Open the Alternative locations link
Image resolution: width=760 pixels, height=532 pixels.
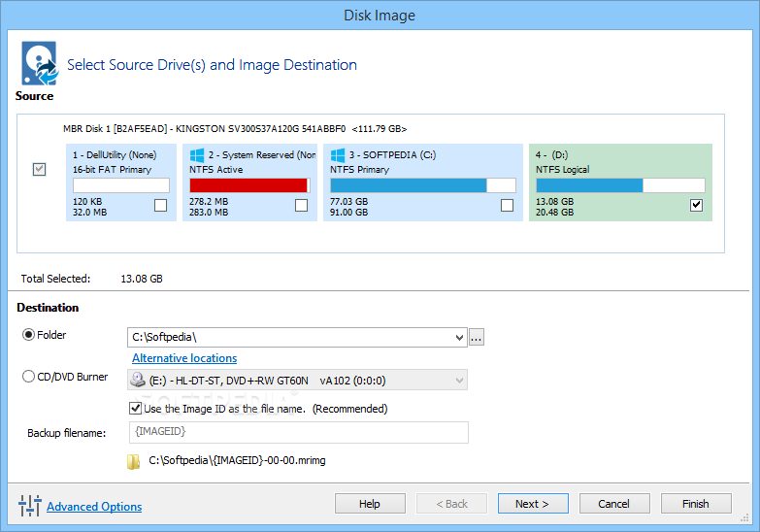(184, 358)
